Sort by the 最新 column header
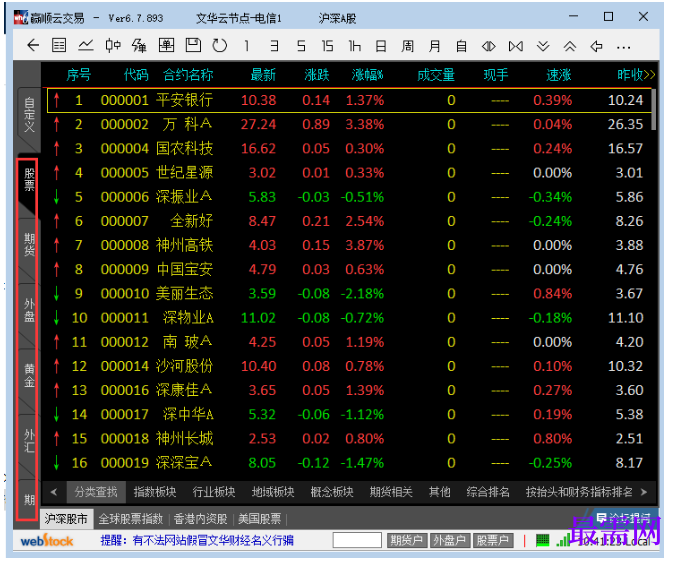 [x=263, y=75]
